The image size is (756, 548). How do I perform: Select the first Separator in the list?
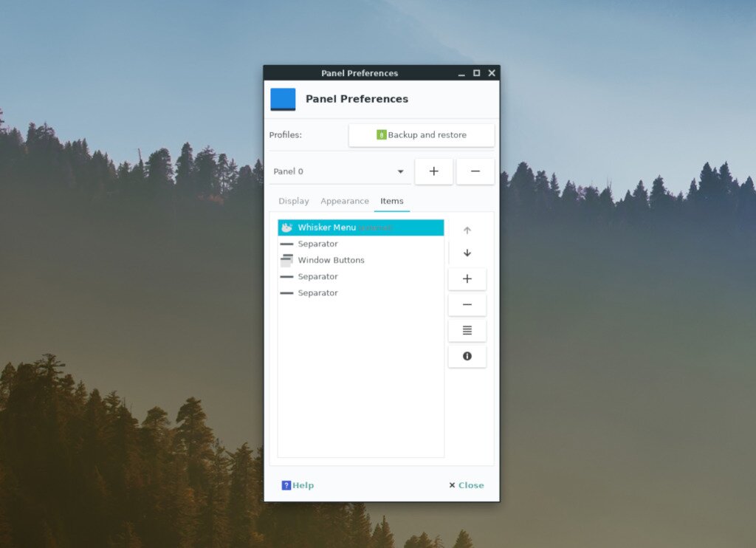(317, 243)
